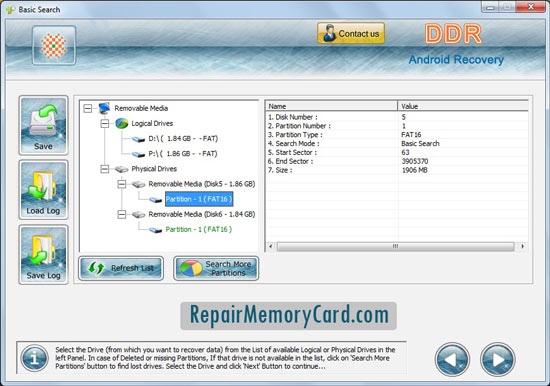Collapse the Disk6 Removable Media node
Screen dimensions: 550x386
(122, 214)
